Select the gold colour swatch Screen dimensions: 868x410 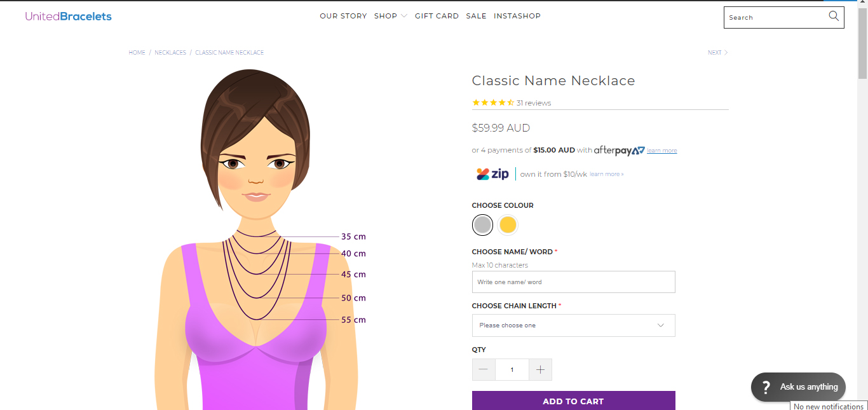click(508, 224)
